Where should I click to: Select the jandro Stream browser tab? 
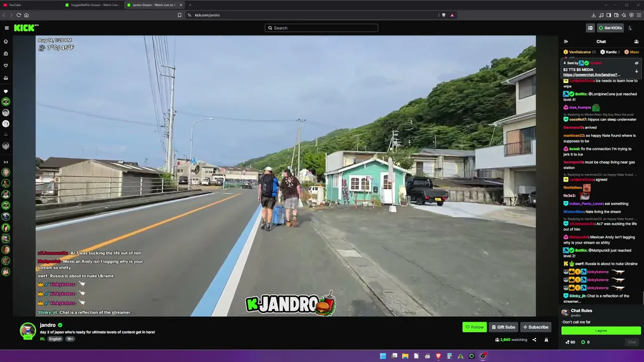pyautogui.click(x=155, y=5)
